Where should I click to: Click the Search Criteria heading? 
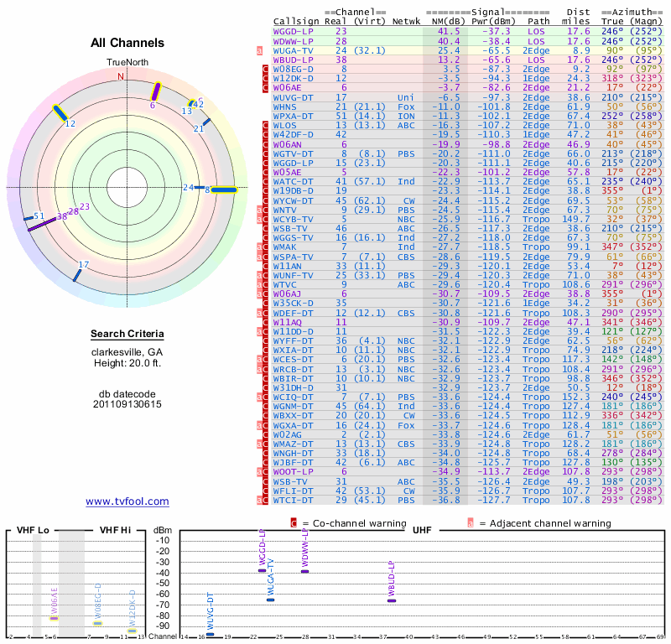tap(127, 335)
